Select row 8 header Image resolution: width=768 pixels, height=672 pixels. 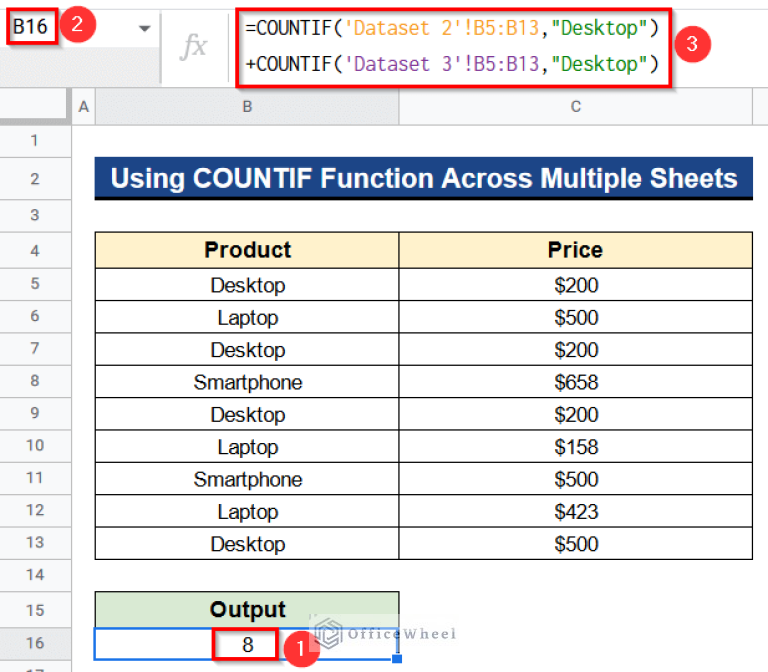tap(35, 381)
